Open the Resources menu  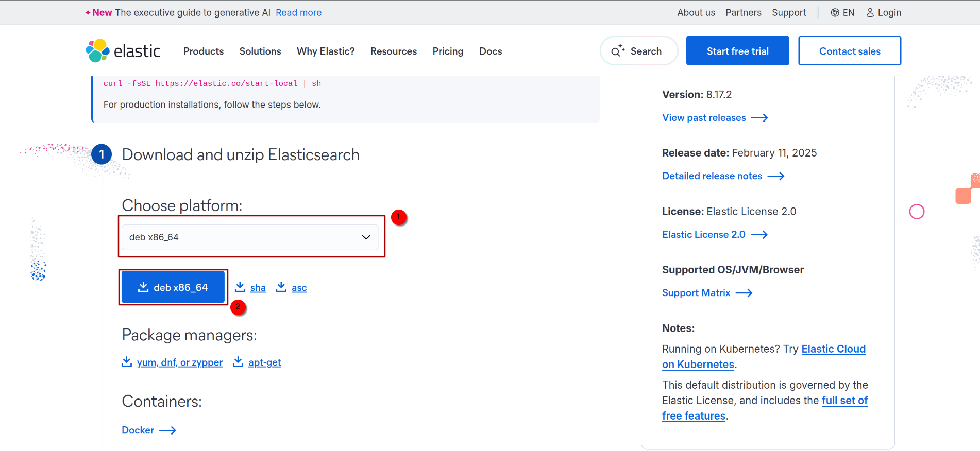pos(394,51)
